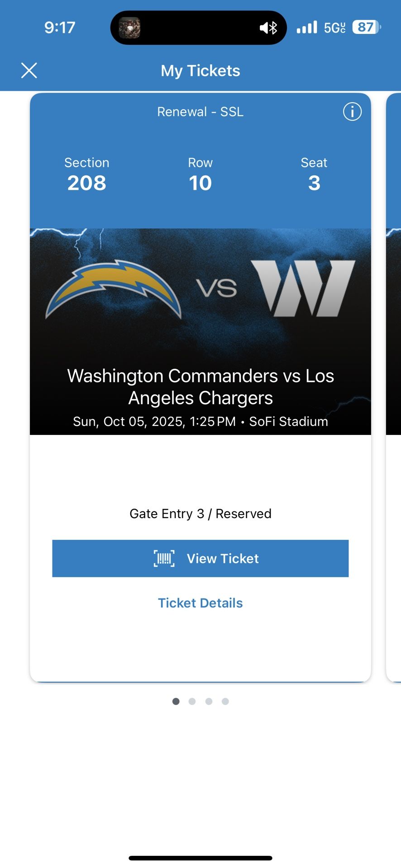Viewport: 401px width, 868px height.
Task: Tap the home indicator bar
Action: tap(200, 858)
